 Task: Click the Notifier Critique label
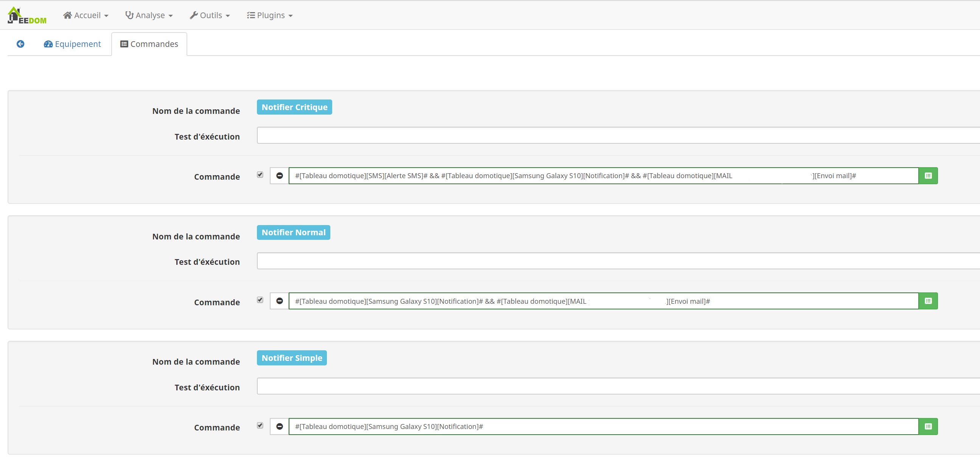click(x=294, y=107)
